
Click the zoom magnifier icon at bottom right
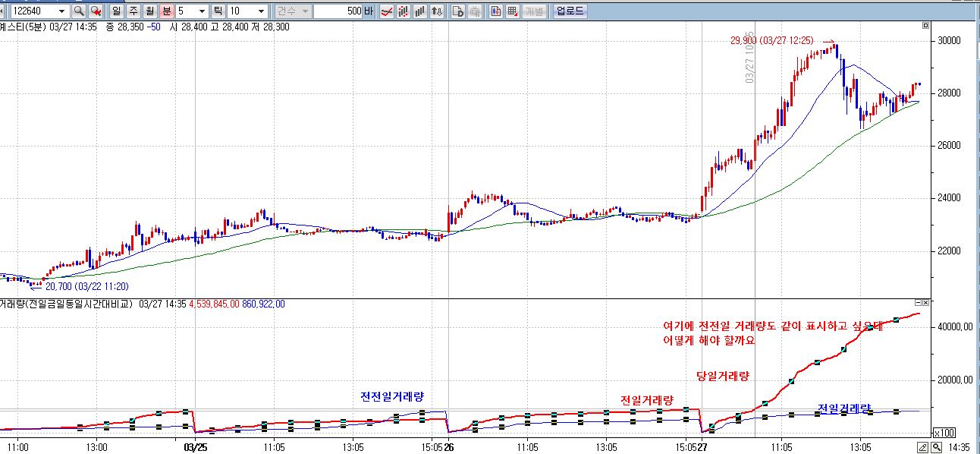(x=936, y=447)
